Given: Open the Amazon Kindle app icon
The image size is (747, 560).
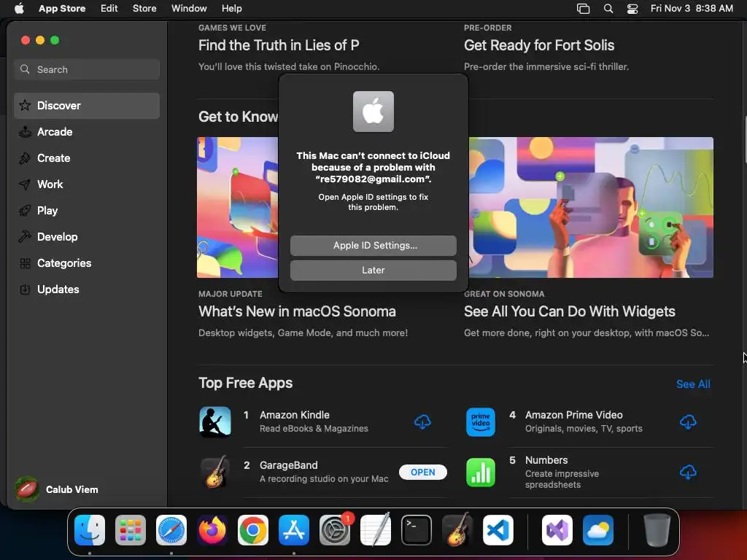Looking at the screenshot, I should (215, 422).
